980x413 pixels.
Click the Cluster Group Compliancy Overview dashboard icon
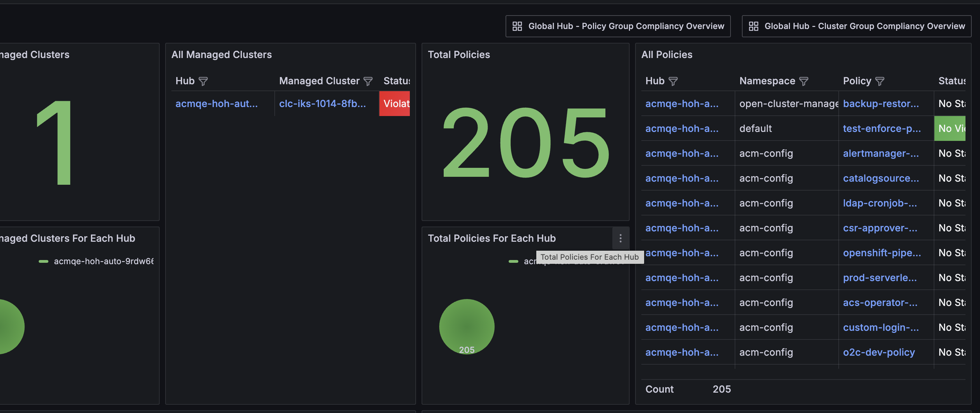point(753,26)
